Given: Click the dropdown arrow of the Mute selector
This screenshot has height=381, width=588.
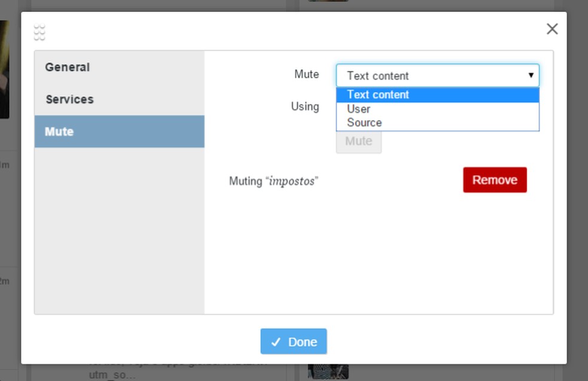Looking at the screenshot, I should (x=531, y=75).
